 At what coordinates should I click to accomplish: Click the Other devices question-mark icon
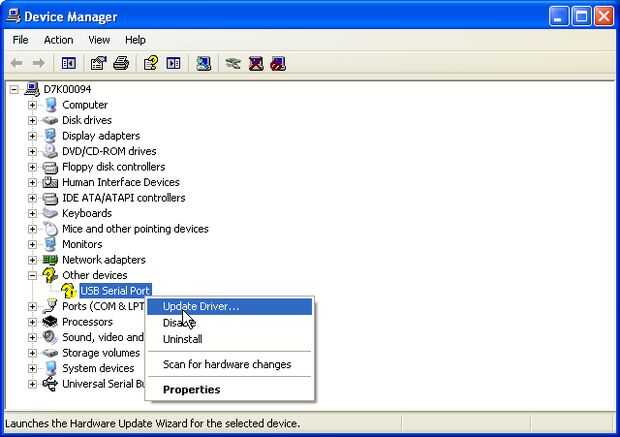(50, 275)
